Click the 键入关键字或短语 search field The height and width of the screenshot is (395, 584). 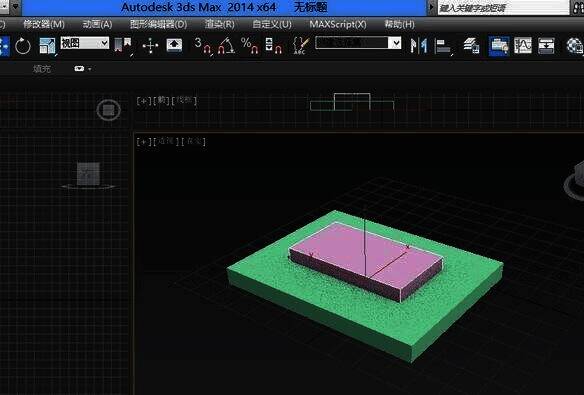tap(503, 7)
